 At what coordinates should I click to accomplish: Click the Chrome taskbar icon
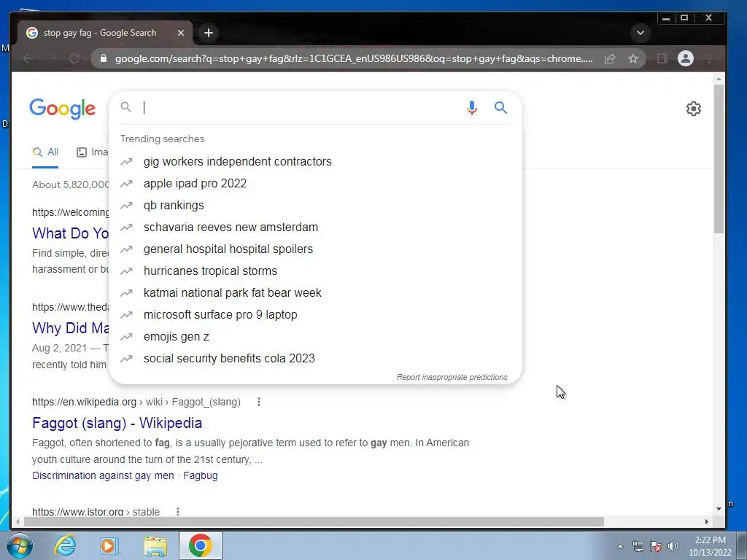click(200, 545)
